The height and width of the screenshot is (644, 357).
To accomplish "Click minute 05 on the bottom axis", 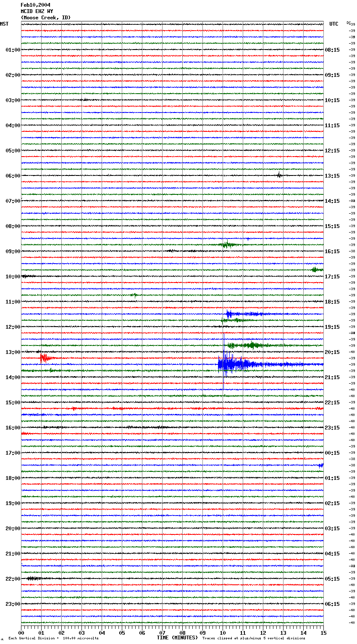I will pyautogui.click(x=122, y=633).
